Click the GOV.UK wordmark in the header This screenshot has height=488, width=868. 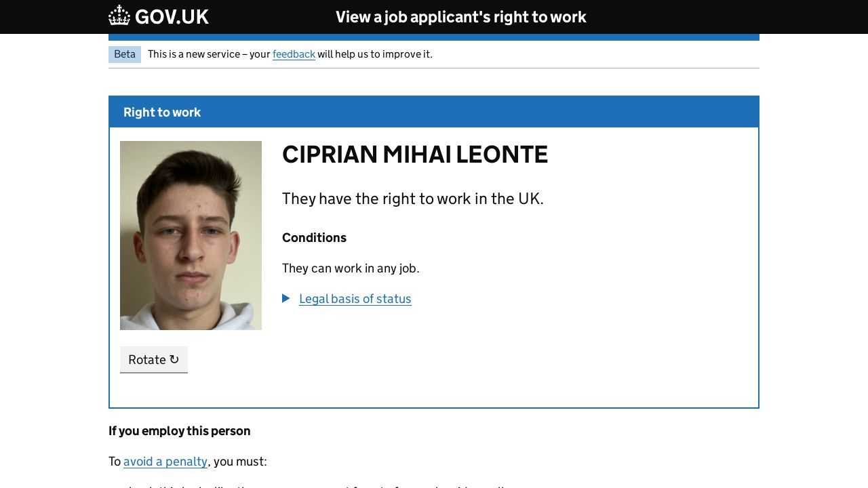coord(172,17)
